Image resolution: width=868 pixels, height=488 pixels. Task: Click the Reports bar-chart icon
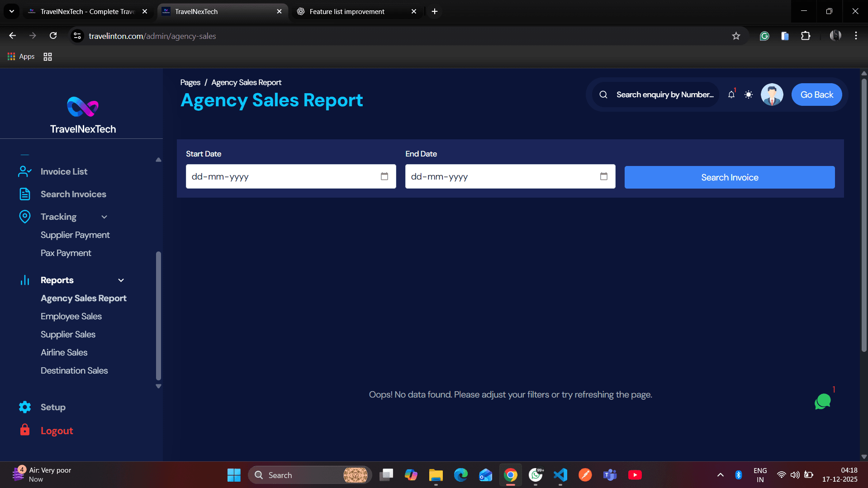tap(25, 280)
